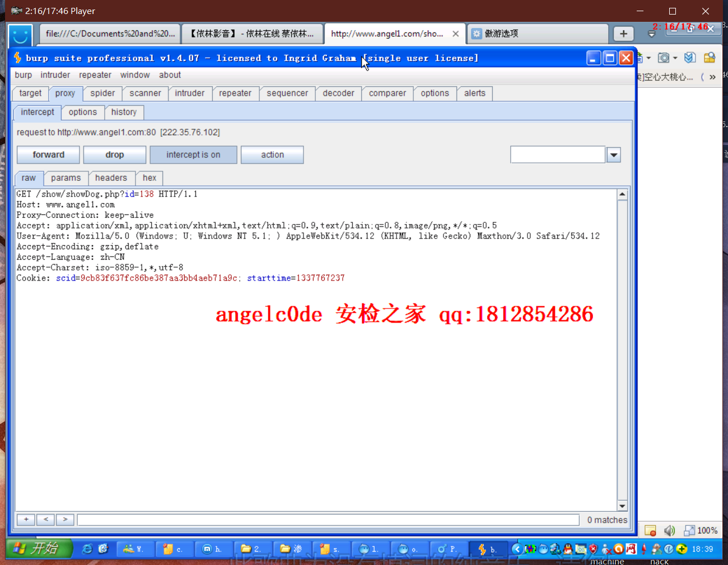Screen dimensions: 728x565
Task: Select the proxy options sub-tab
Action: click(83, 112)
